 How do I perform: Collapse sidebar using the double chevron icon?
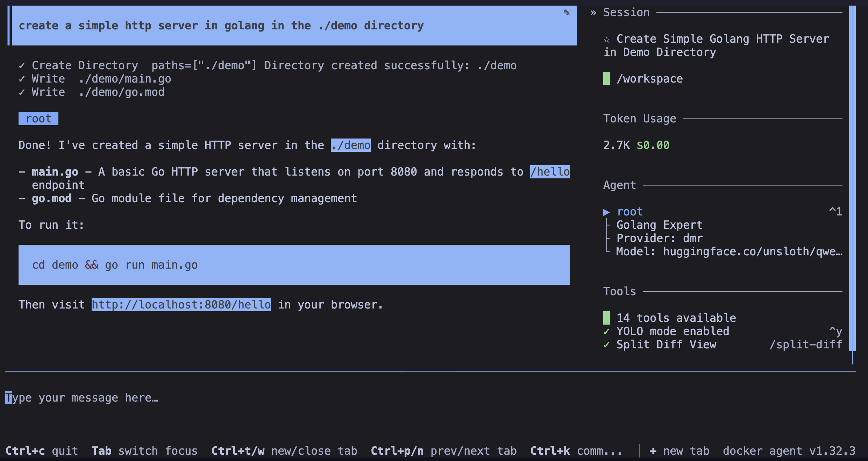(593, 13)
